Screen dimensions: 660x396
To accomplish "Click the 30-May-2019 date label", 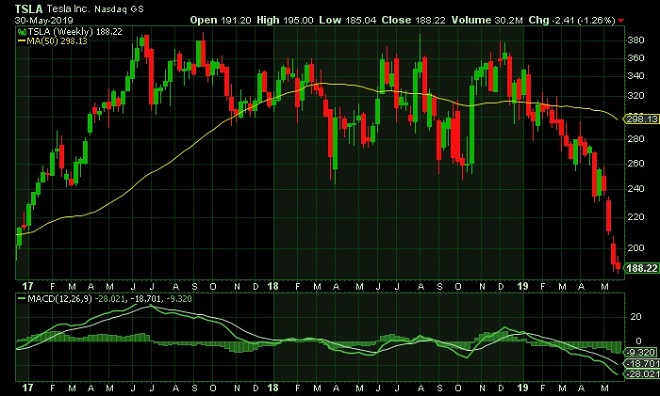I will [x=44, y=20].
